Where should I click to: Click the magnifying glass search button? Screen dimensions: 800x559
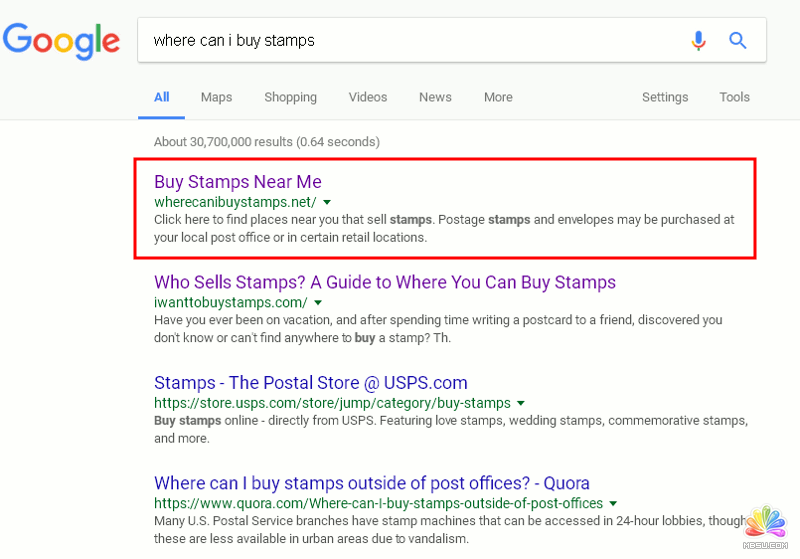(x=738, y=41)
